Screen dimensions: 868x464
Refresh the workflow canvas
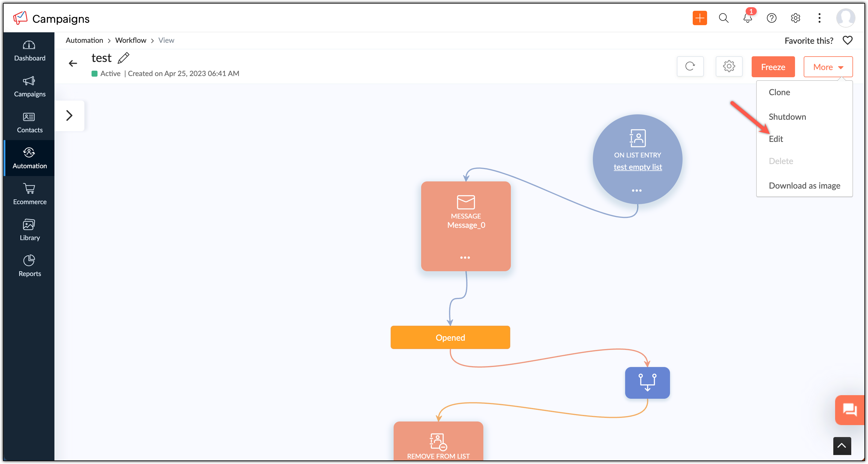pos(690,66)
